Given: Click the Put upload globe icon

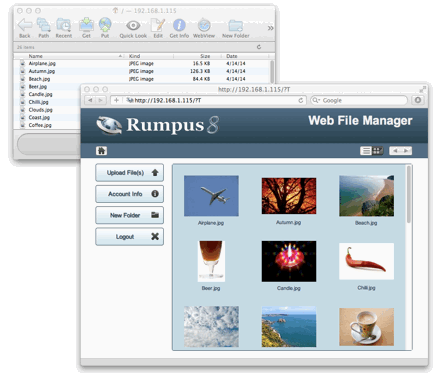Looking at the screenshot, I should 105,25.
